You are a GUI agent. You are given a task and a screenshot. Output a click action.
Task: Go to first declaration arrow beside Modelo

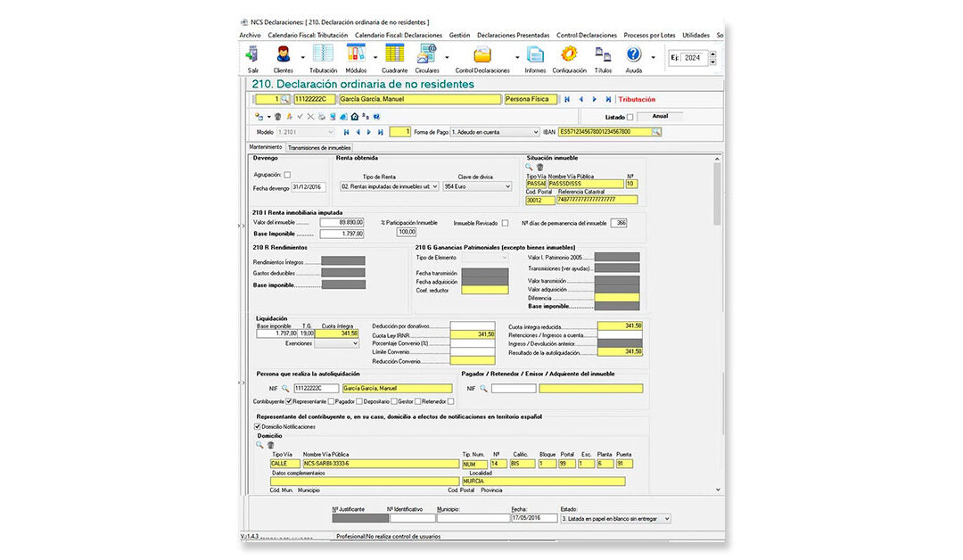pos(346,132)
